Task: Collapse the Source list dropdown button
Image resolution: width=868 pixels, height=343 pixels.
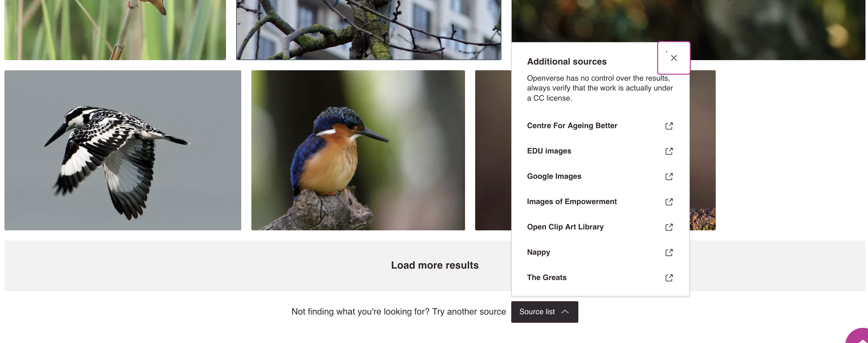Action: coord(544,312)
